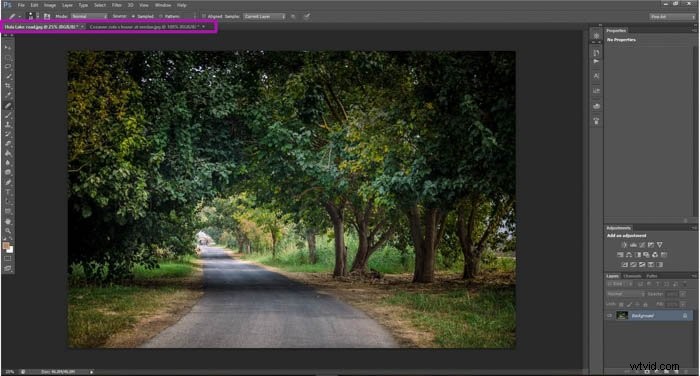Select the Magic Wand tool

click(x=8, y=76)
